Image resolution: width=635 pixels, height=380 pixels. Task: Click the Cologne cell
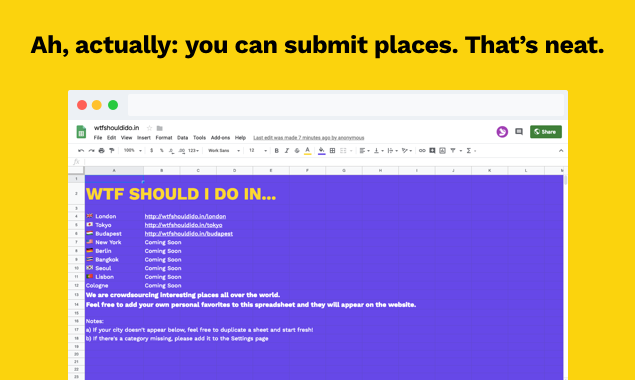tap(114, 286)
